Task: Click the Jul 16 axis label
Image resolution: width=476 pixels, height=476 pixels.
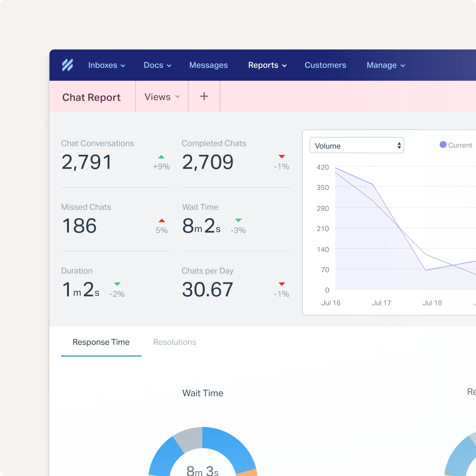Action: click(331, 303)
